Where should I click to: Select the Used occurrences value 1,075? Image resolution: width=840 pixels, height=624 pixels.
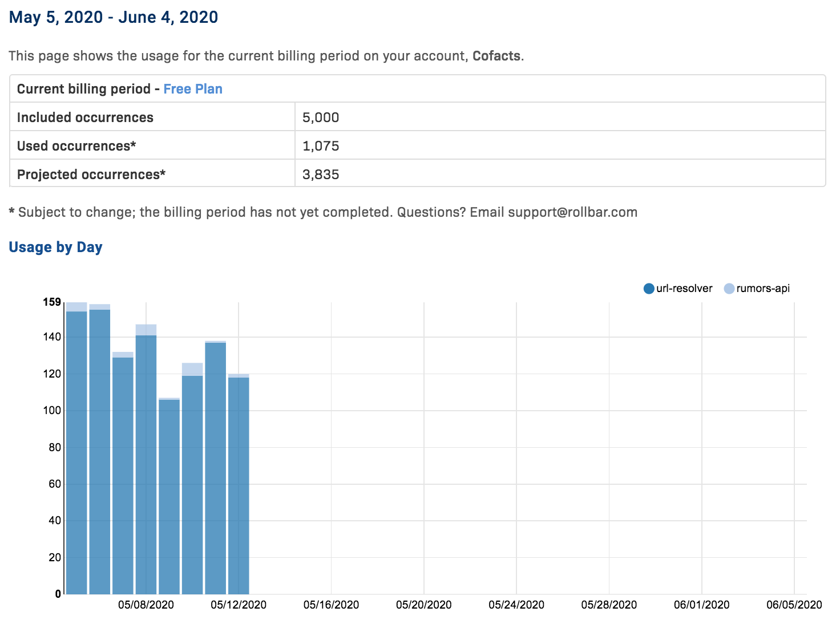pyautogui.click(x=321, y=146)
